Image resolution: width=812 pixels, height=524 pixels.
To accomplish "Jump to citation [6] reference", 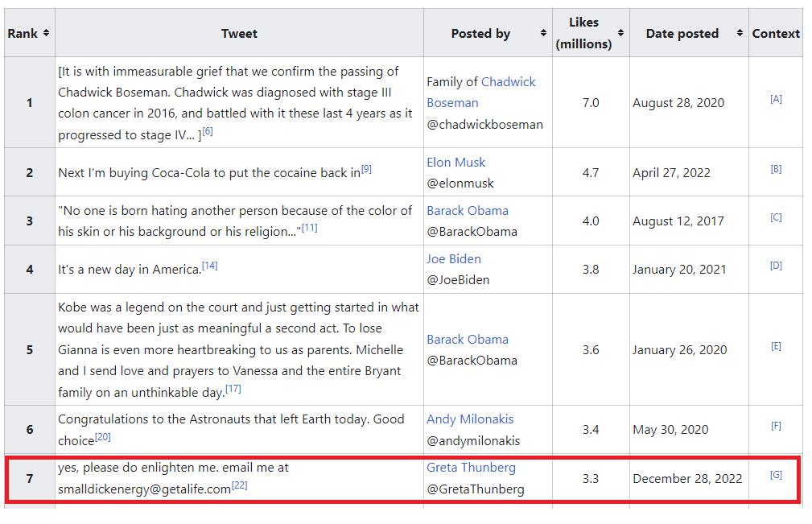I will pos(208,131).
